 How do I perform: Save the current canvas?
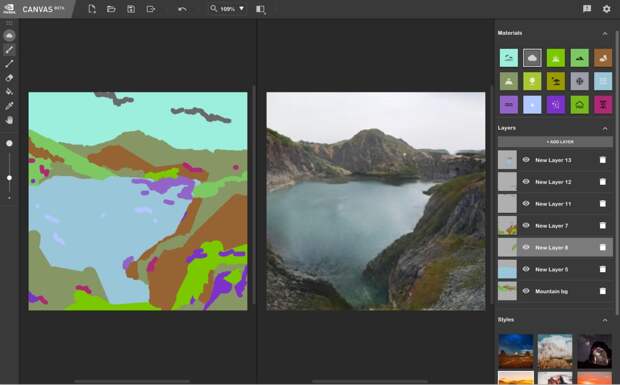pyautogui.click(x=131, y=9)
